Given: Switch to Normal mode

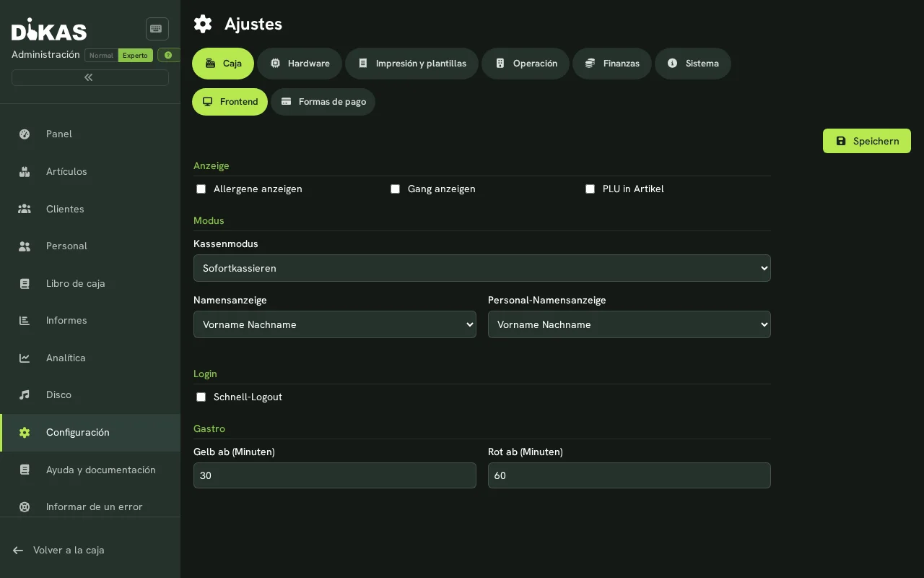Looking at the screenshot, I should click(x=101, y=56).
